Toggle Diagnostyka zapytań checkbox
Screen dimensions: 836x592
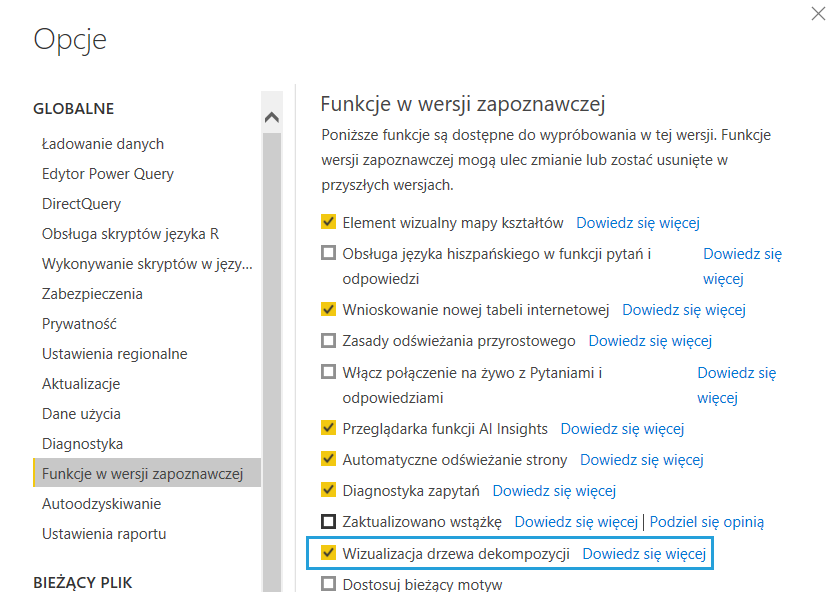click(328, 490)
